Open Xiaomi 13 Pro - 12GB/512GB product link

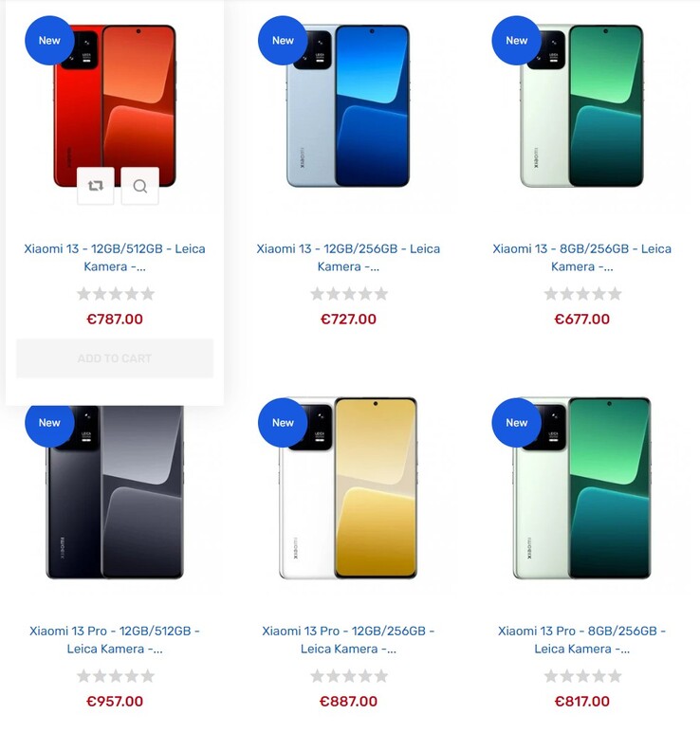pos(115,640)
